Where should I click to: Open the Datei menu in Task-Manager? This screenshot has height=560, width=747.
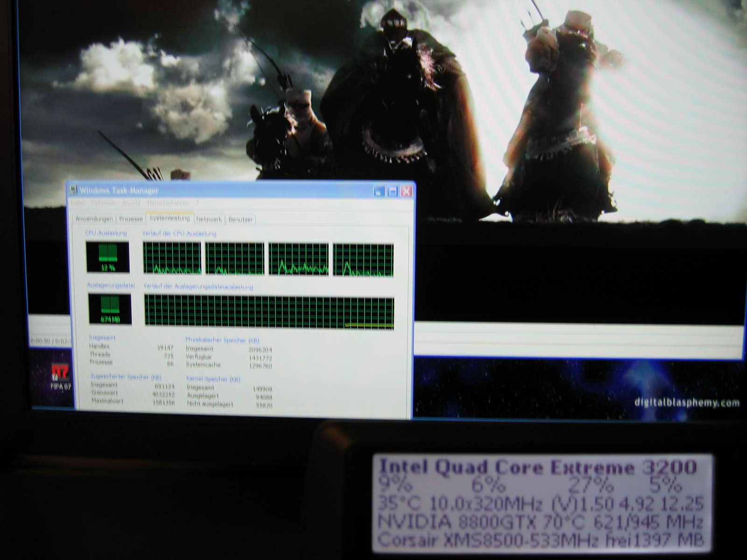click(78, 203)
